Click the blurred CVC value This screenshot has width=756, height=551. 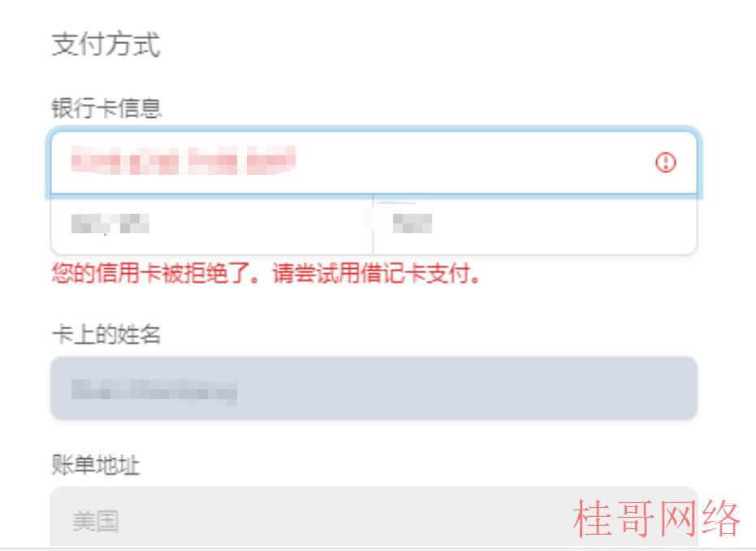413,223
